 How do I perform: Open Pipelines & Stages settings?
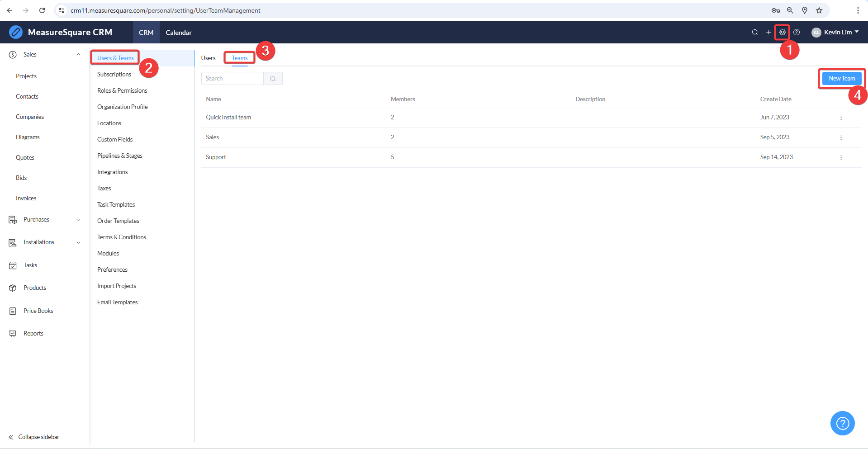pyautogui.click(x=120, y=156)
